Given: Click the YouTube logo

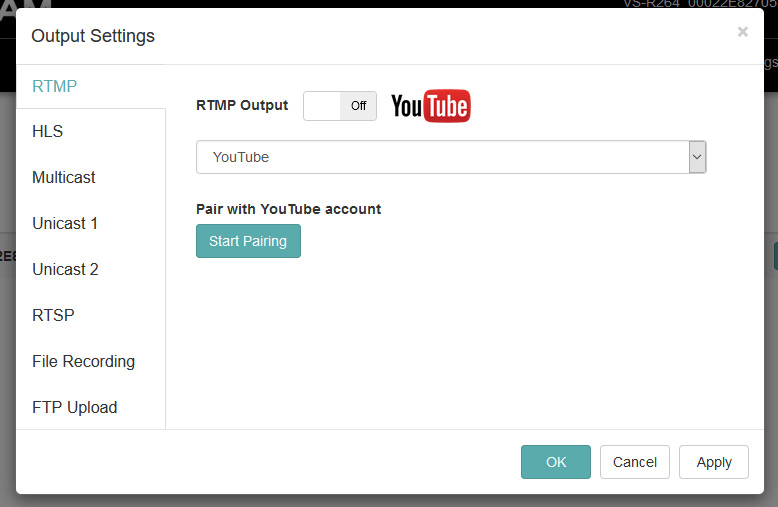Looking at the screenshot, I should point(430,106).
